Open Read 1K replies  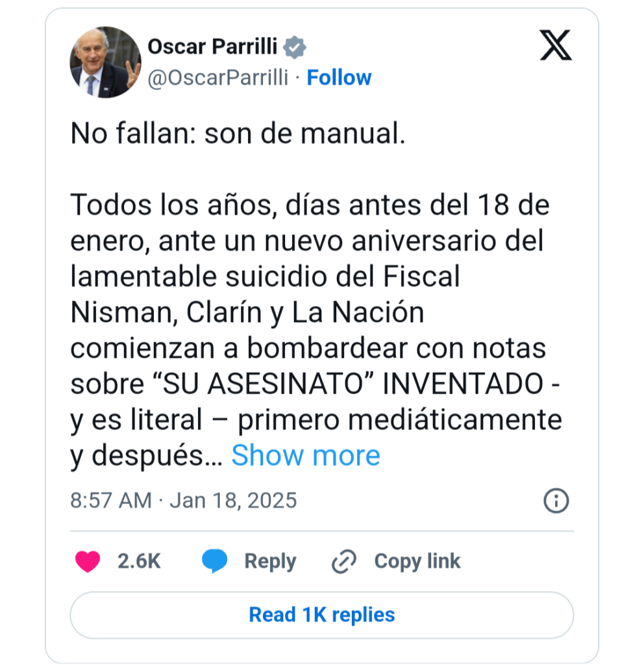tap(322, 614)
